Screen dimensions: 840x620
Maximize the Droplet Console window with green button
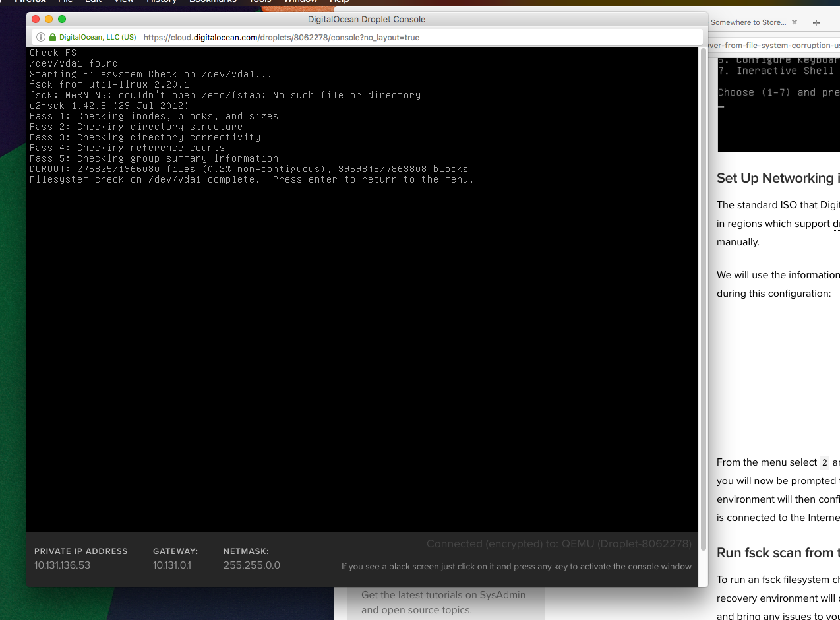[62, 19]
